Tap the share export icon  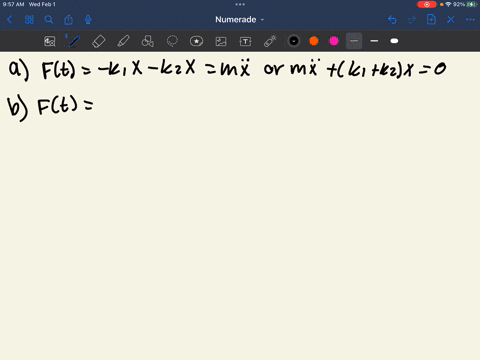68,20
